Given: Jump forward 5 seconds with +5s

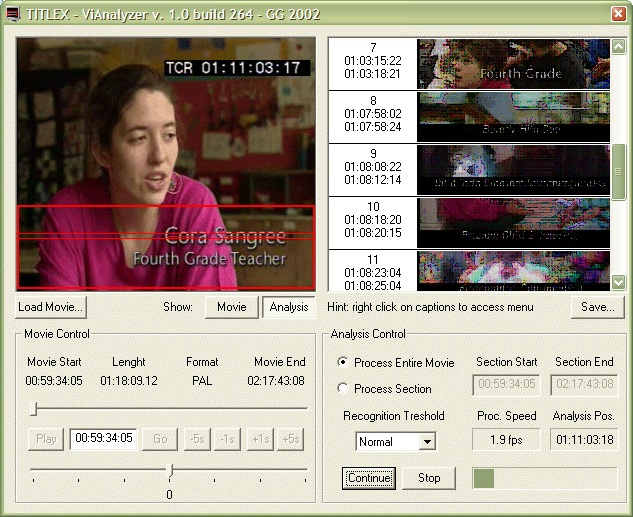Looking at the screenshot, I should pos(291,439).
